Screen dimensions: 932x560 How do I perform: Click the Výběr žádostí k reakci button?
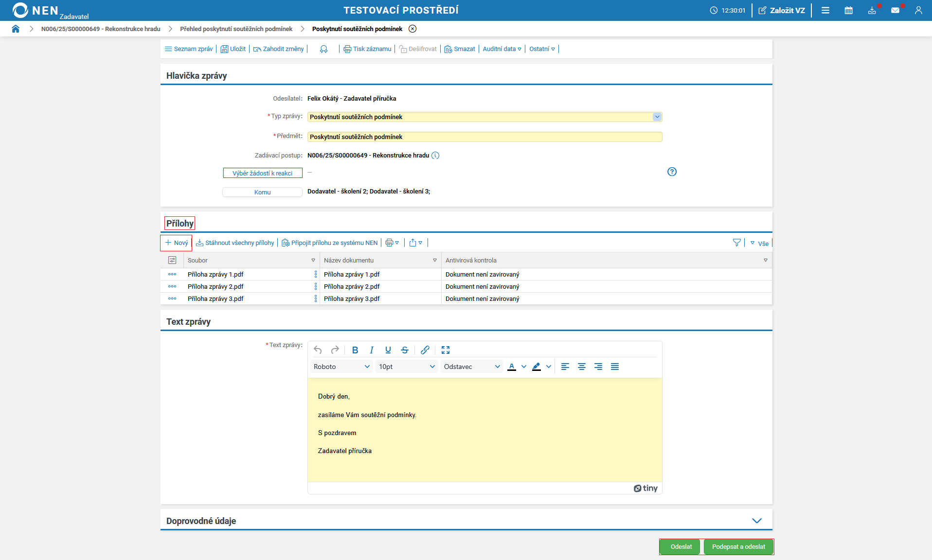point(263,173)
